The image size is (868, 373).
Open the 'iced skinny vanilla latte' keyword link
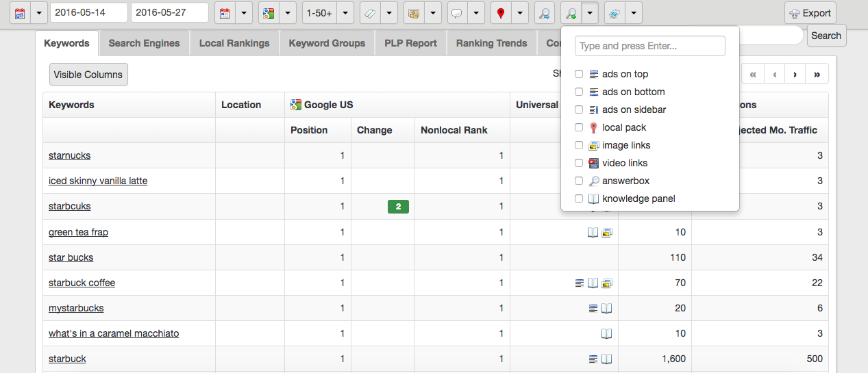98,181
